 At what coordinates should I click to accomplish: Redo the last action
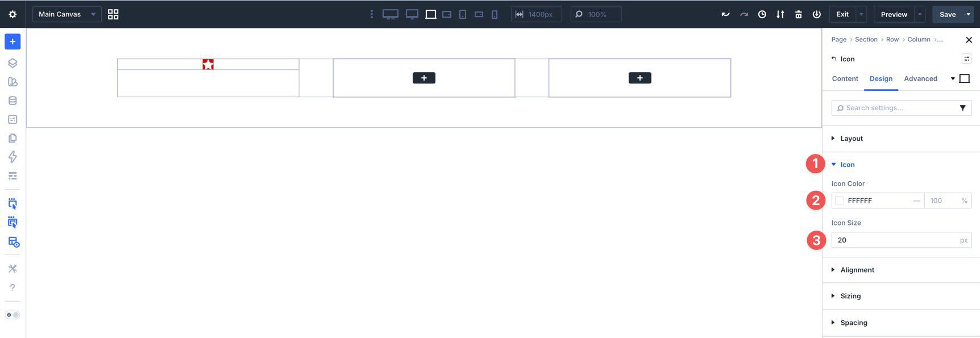point(744,14)
